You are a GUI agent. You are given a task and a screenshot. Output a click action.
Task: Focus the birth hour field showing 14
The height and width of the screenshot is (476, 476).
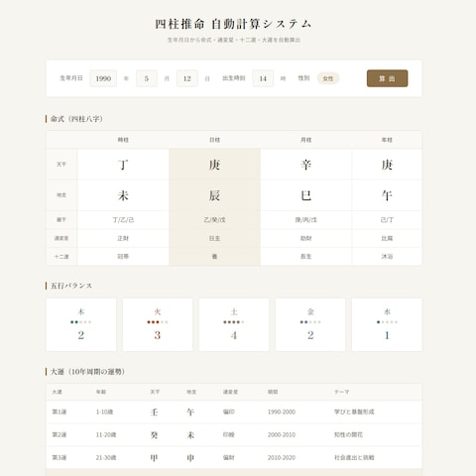tap(263, 78)
